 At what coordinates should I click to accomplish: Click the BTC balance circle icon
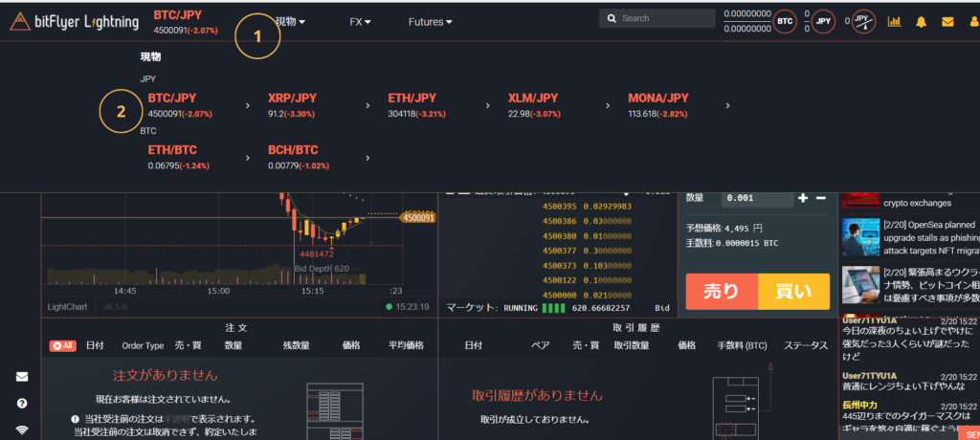(785, 22)
